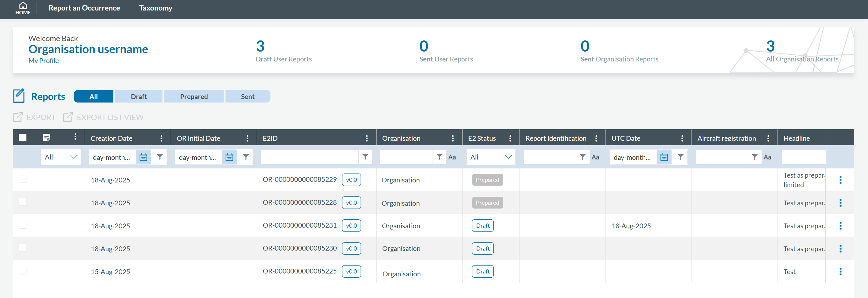The image size is (868, 298).
Task: Click the Export List View icon
Action: tap(68, 117)
